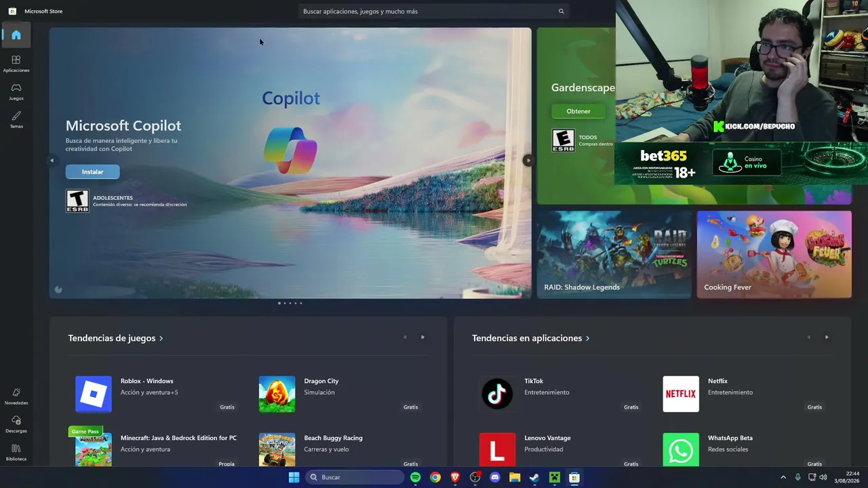The height and width of the screenshot is (488, 868).
Task: Click the search magnifier icon in Store
Action: click(561, 12)
